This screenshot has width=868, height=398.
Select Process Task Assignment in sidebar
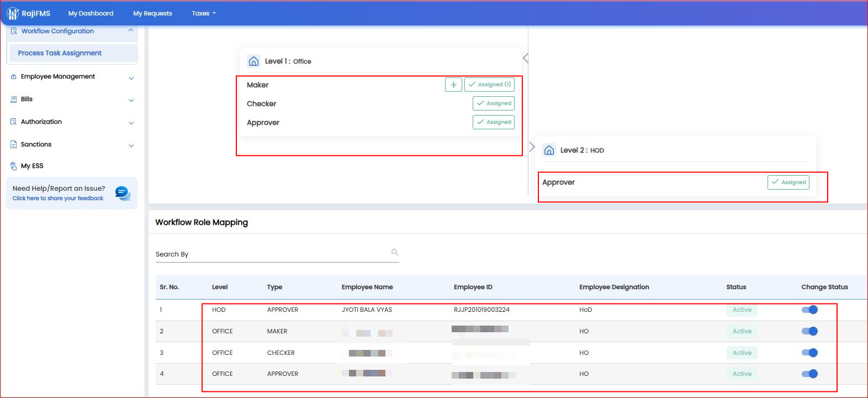[73, 53]
